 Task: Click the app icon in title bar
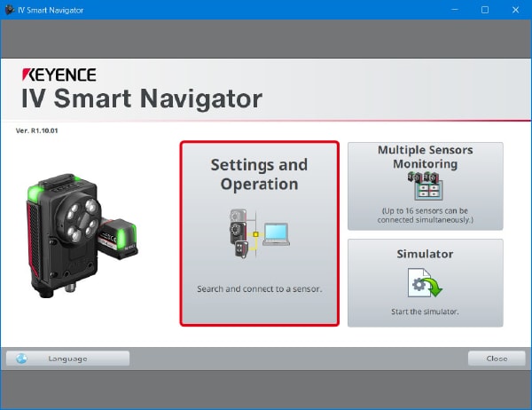pyautogui.click(x=9, y=10)
